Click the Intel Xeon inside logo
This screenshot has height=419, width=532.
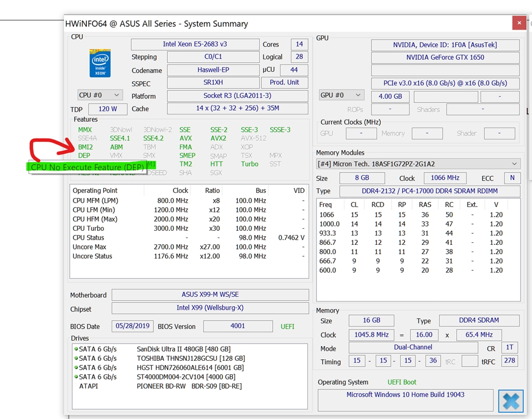(100, 63)
